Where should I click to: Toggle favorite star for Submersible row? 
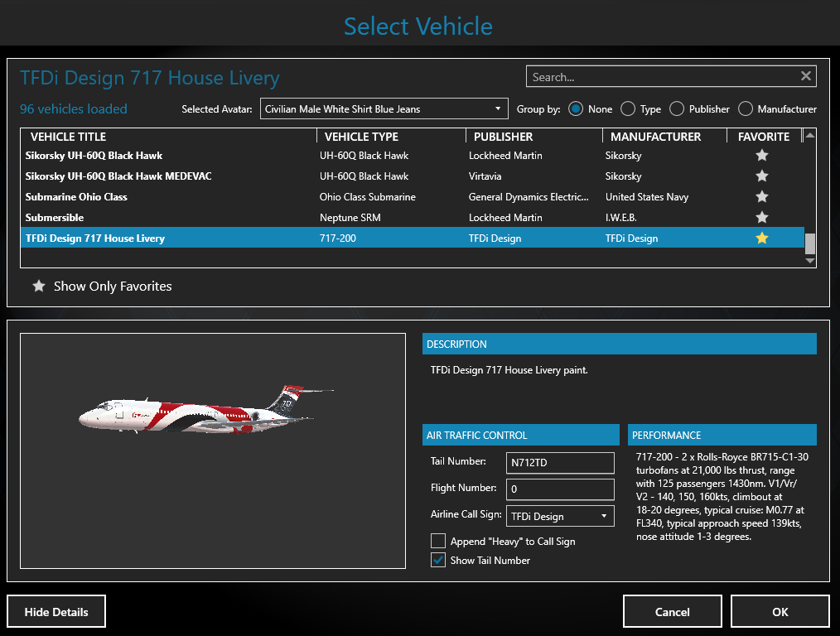(762, 217)
